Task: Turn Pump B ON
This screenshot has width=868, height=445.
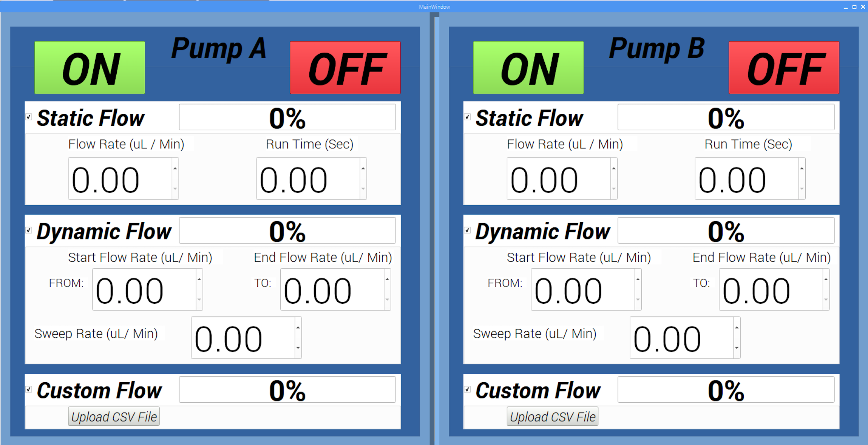Action: coord(528,67)
